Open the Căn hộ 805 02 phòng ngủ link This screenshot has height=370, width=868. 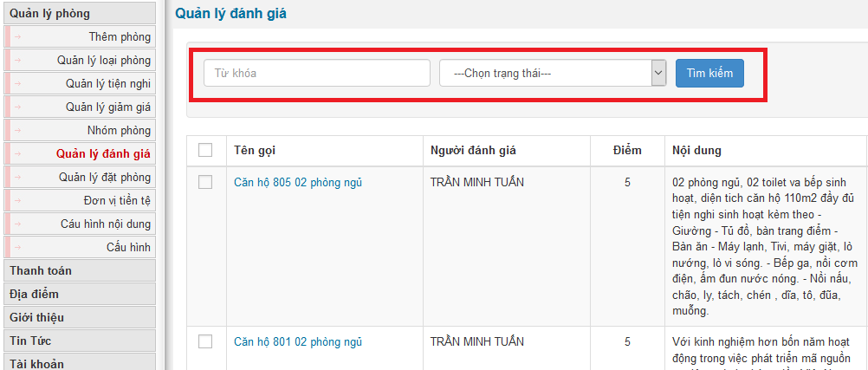coord(298,182)
